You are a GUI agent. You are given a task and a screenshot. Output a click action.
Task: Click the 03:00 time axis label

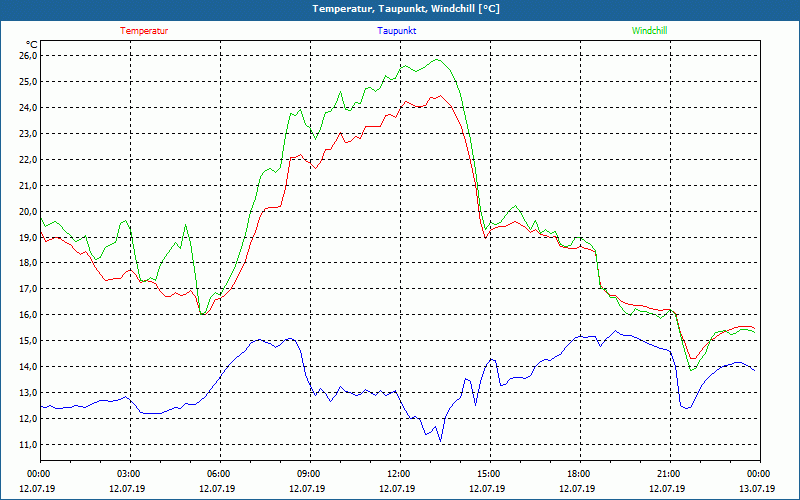128,474
